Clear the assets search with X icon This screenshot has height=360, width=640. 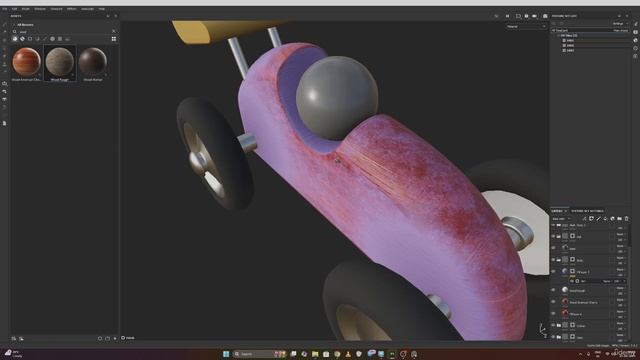(113, 31)
